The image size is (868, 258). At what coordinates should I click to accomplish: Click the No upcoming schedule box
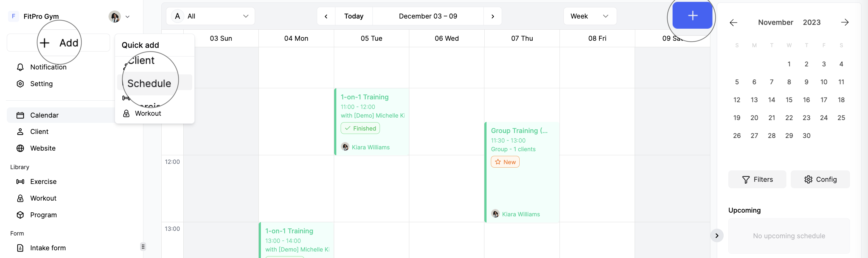pyautogui.click(x=789, y=236)
